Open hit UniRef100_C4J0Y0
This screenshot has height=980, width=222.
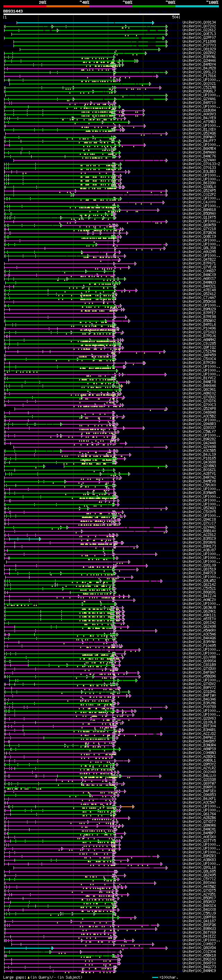click(x=199, y=202)
